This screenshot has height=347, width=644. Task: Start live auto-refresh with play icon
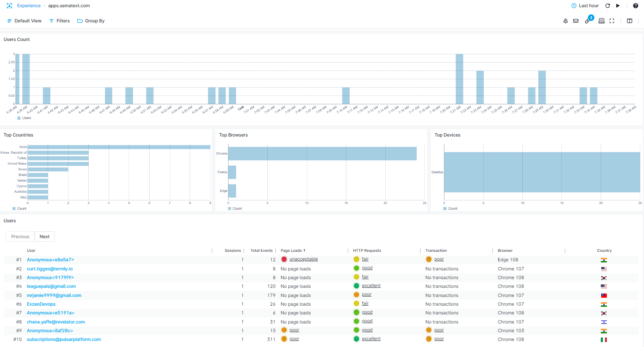[618, 6]
